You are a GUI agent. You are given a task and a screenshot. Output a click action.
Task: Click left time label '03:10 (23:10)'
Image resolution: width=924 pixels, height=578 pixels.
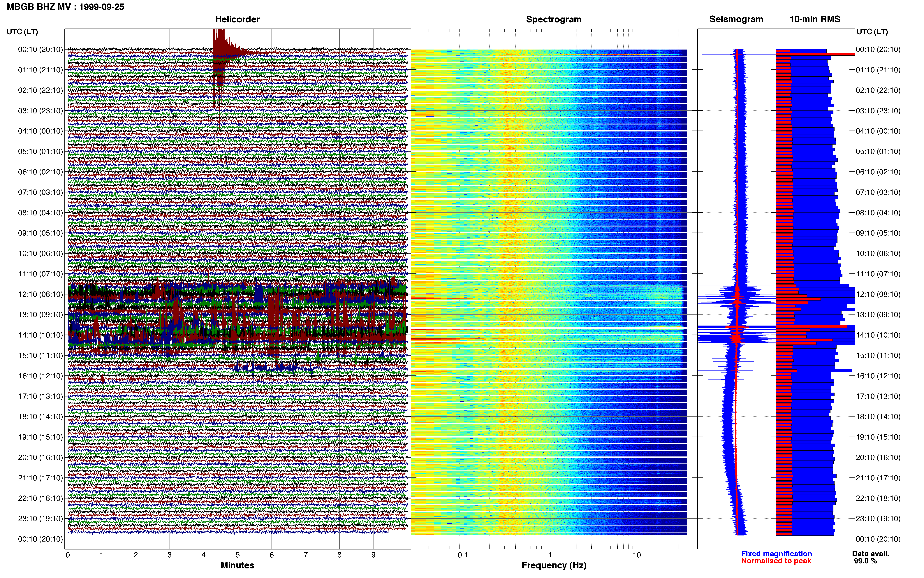click(41, 111)
